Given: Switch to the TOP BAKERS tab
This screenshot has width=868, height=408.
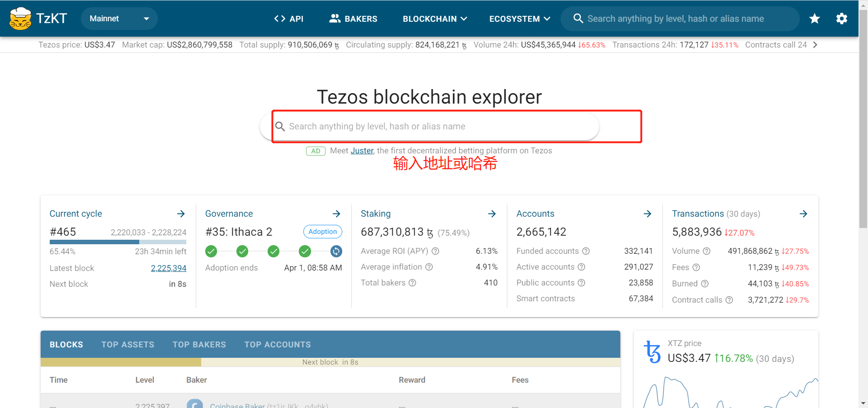Looking at the screenshot, I should tap(199, 345).
